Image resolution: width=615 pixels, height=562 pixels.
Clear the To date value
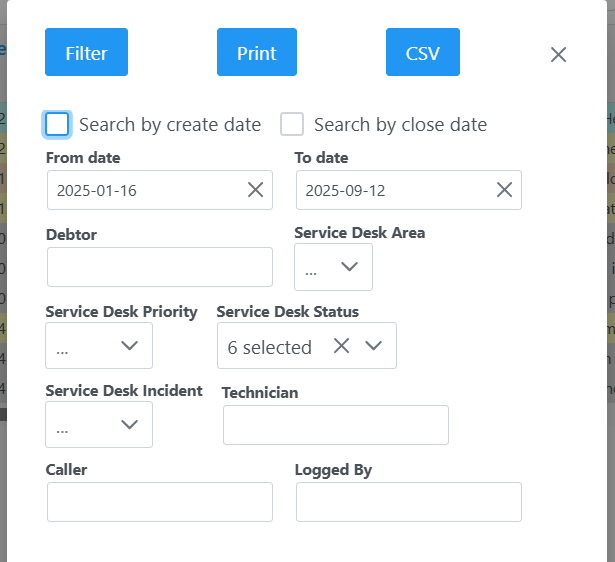click(x=504, y=190)
